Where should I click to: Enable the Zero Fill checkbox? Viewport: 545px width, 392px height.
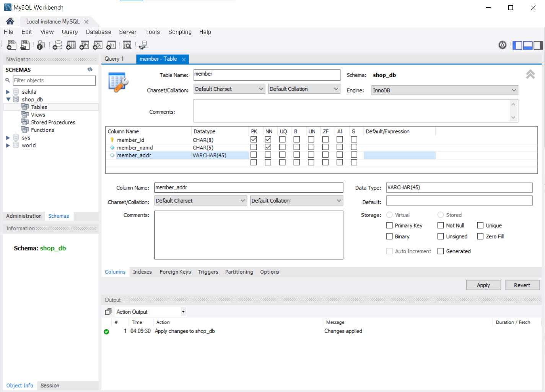click(x=480, y=236)
